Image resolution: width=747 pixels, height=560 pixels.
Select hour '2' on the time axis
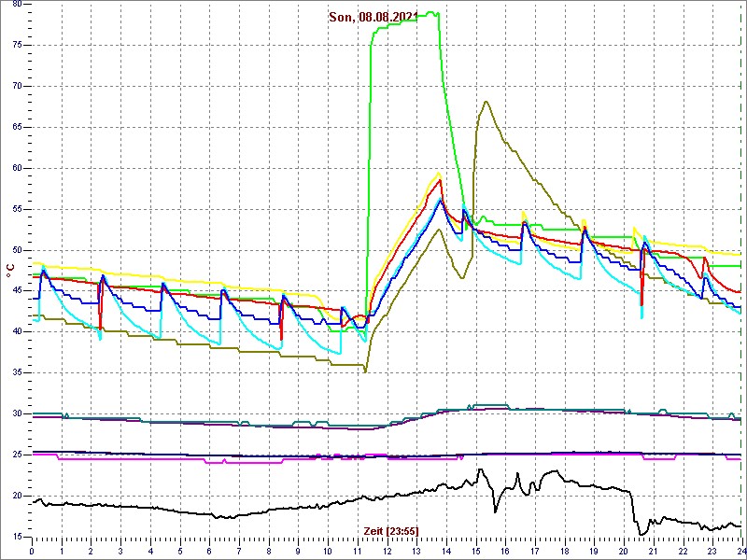(x=91, y=551)
